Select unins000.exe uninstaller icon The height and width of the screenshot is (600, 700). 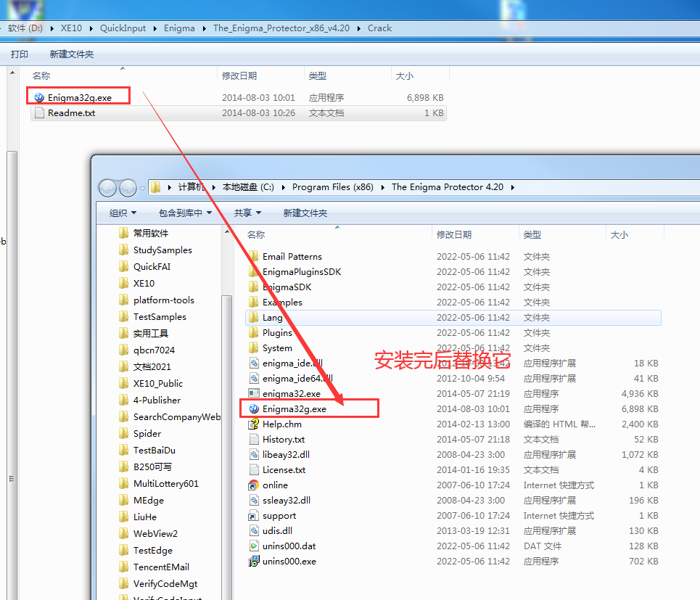254,561
